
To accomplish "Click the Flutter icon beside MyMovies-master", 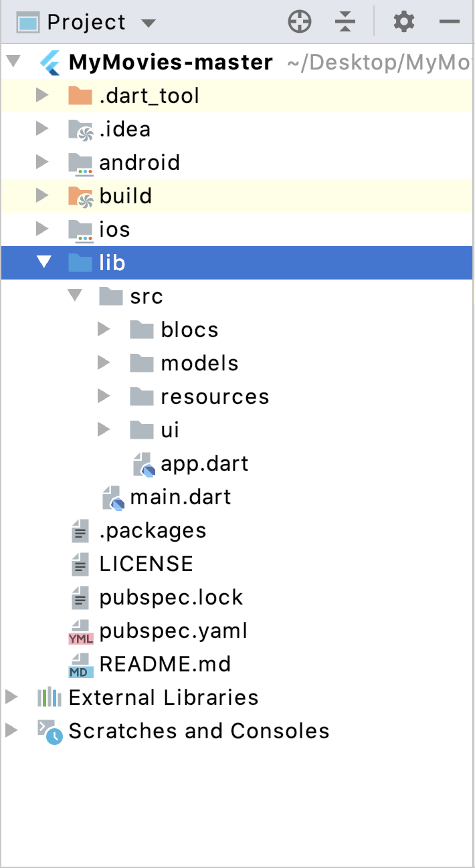I will [x=50, y=62].
